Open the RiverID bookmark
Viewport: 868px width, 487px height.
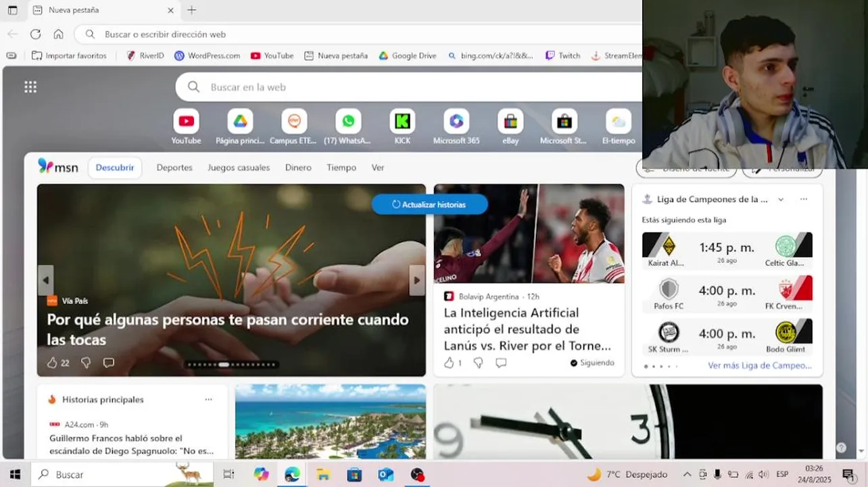[x=145, y=55]
